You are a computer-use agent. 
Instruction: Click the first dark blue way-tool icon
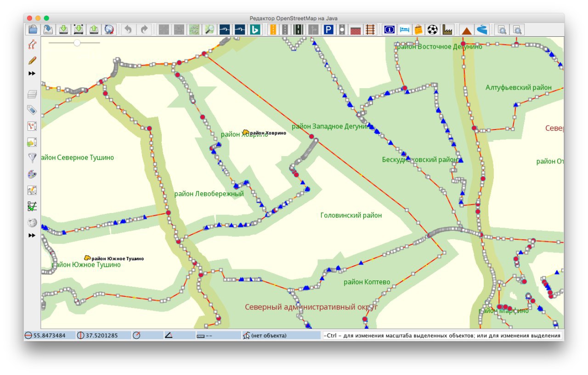click(x=225, y=29)
